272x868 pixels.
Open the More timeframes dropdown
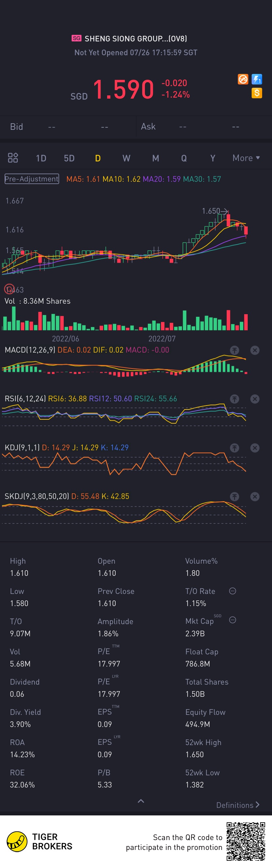pos(246,158)
